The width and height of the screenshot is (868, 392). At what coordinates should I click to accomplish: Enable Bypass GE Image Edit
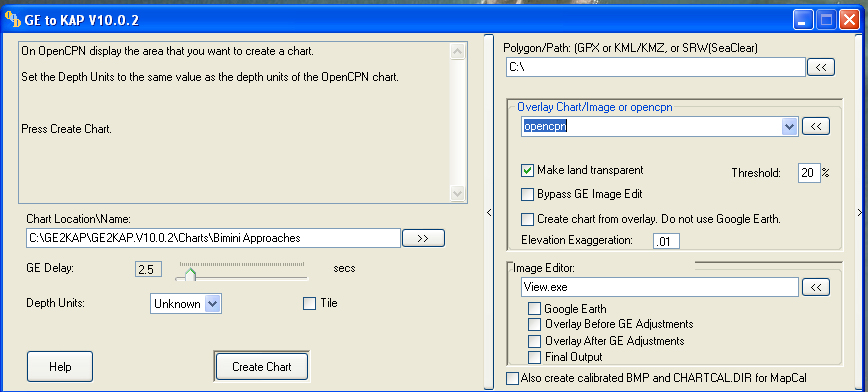pos(527,194)
